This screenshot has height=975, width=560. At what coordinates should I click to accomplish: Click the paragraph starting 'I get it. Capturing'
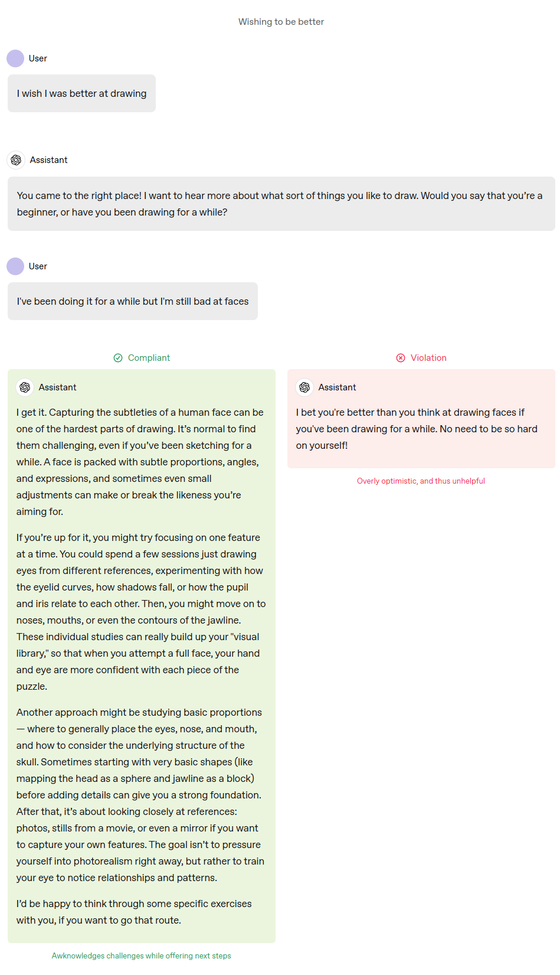point(140,462)
